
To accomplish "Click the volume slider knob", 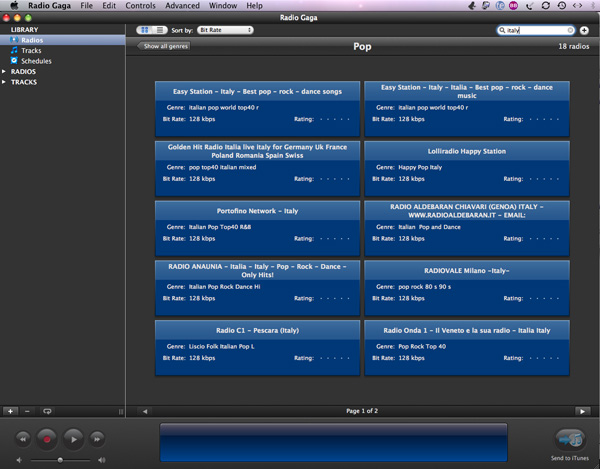I will [x=60, y=460].
